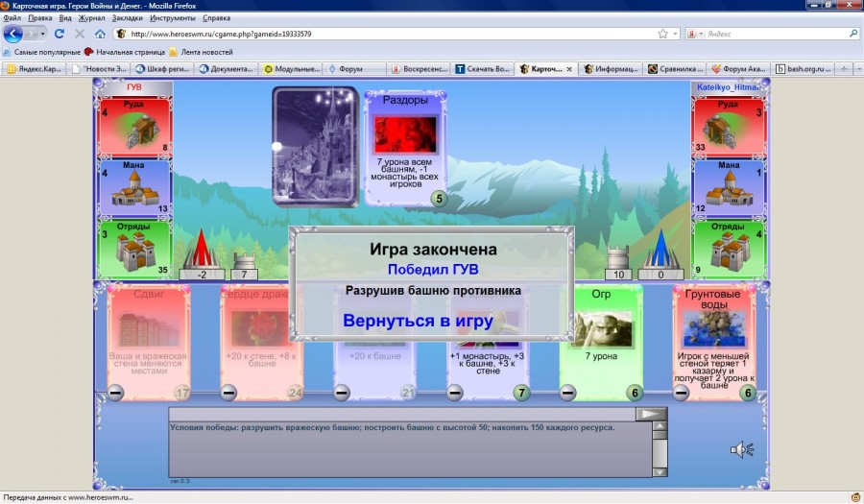The width and height of the screenshot is (864, 504).
Task: Discard the Сердце дракона card minus button
Action: 228,393
